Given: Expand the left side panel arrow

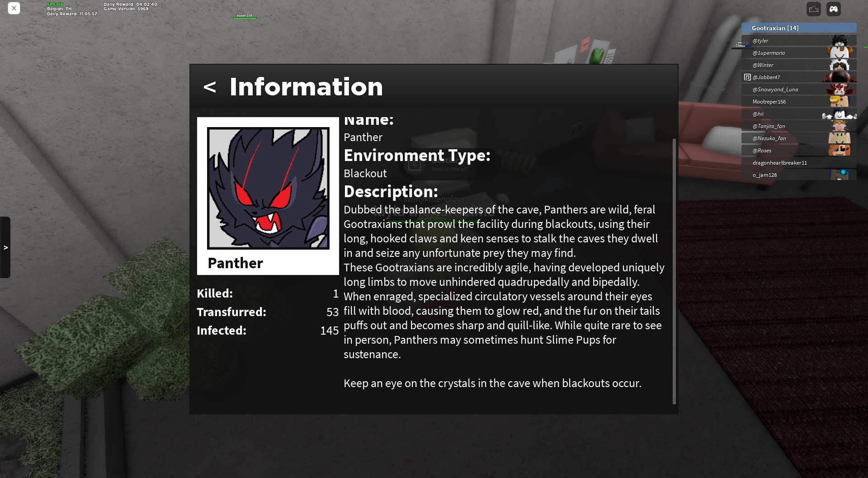Looking at the screenshot, I should [5, 247].
